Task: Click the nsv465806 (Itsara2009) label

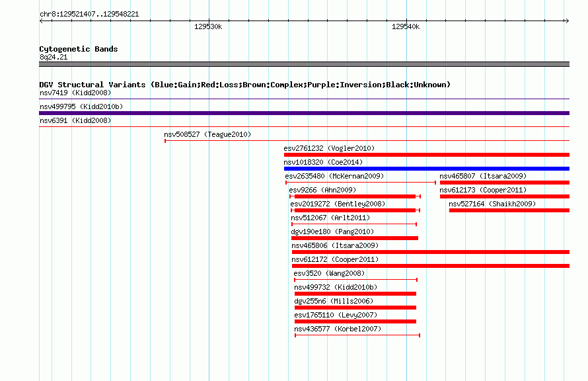Action: coord(335,245)
